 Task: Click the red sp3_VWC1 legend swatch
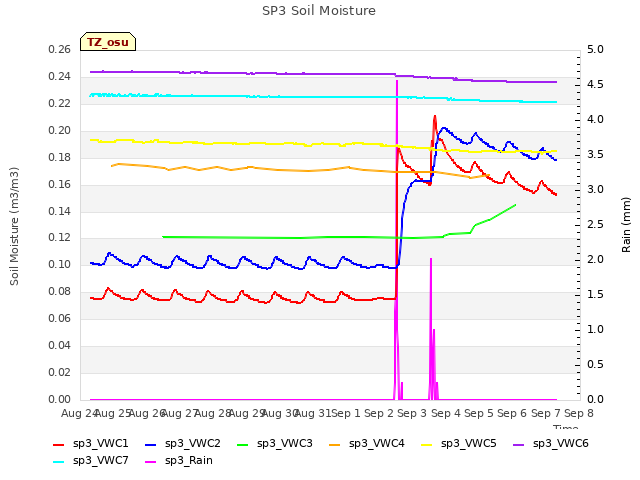click(x=59, y=444)
